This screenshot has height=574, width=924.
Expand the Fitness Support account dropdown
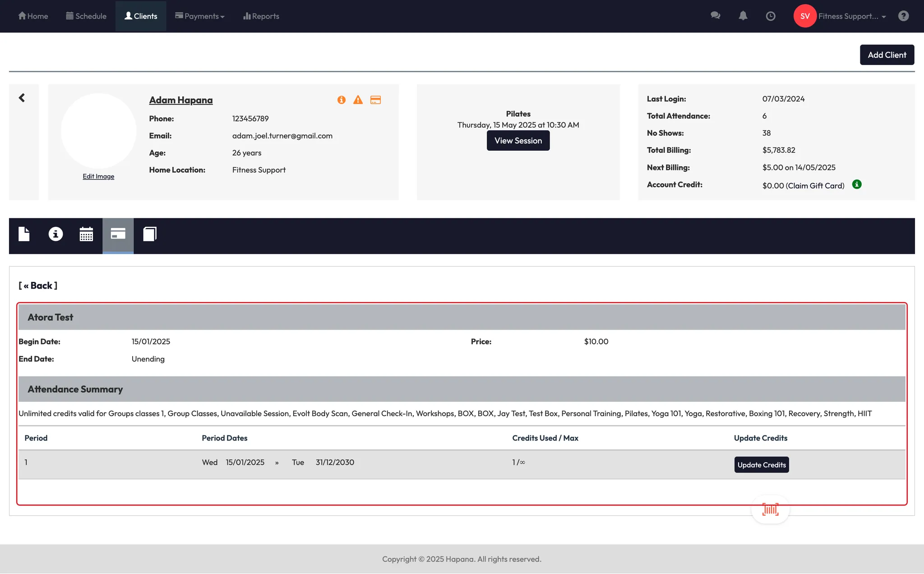click(x=851, y=16)
